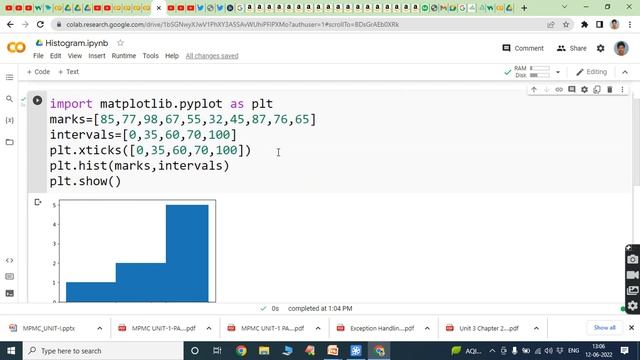The width and height of the screenshot is (640, 360).
Task: Open the File menu
Action: (x=38, y=56)
